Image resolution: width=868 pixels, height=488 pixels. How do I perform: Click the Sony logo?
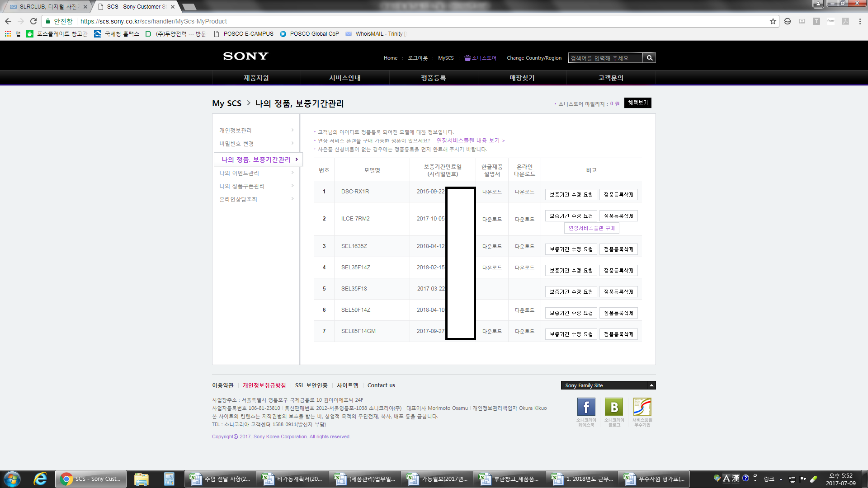click(245, 56)
